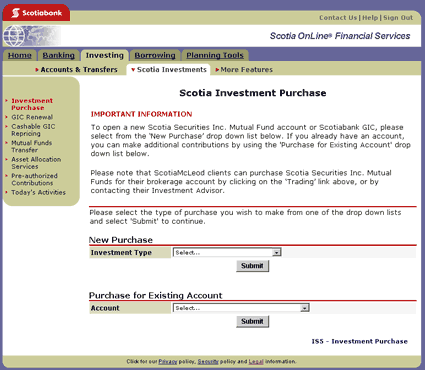Image resolution: width=425 pixels, height=370 pixels.
Task: Submit Purchase for Existing Account
Action: click(x=252, y=321)
